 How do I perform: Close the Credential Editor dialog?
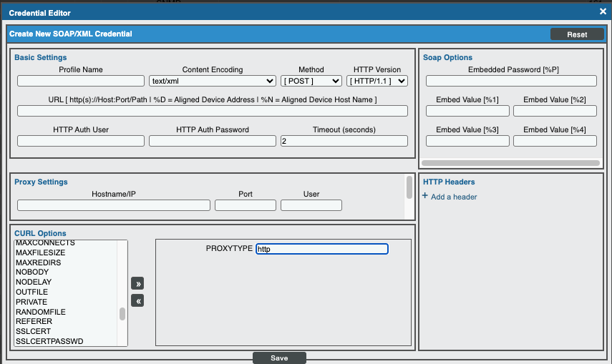pyautogui.click(x=603, y=11)
